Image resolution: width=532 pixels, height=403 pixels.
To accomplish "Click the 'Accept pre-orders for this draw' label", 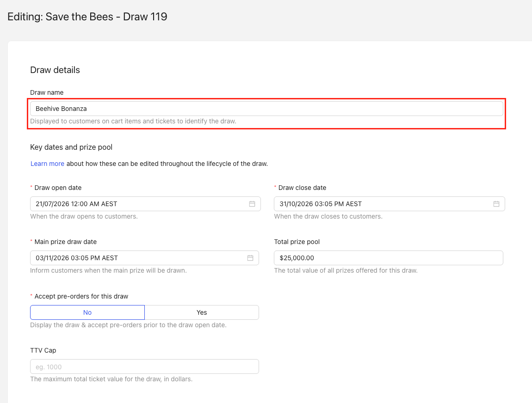I will pos(81,296).
